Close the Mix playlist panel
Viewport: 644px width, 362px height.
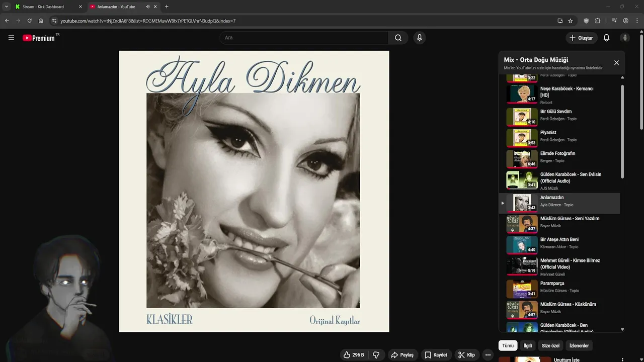click(616, 63)
